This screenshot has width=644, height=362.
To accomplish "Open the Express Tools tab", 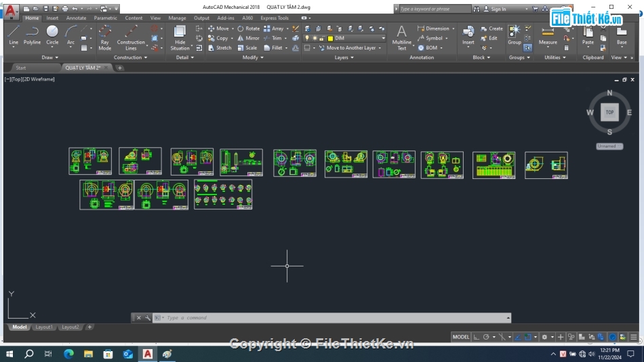I will click(275, 18).
